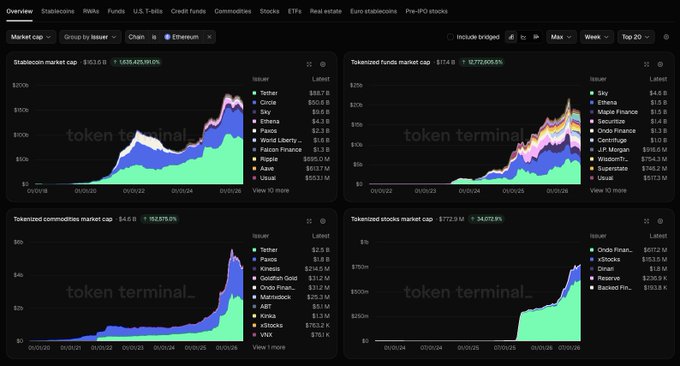Click View 10 more under Tokenized funds legend
This screenshot has height=366, width=680.
[608, 190]
